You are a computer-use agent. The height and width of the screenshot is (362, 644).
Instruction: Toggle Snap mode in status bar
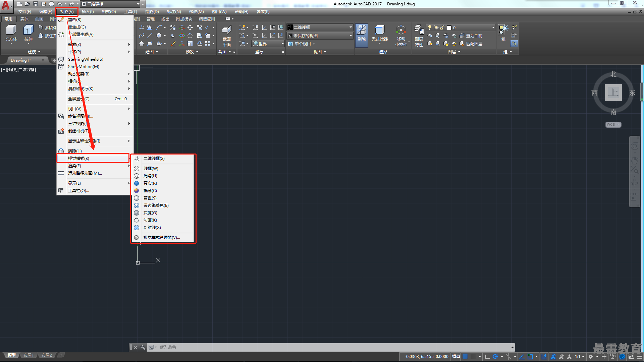pos(473,357)
